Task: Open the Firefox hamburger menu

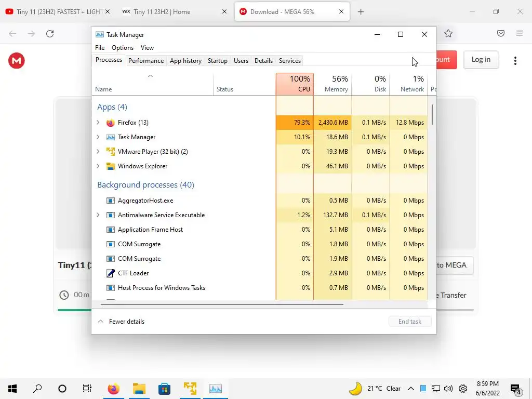Action: 520,33
